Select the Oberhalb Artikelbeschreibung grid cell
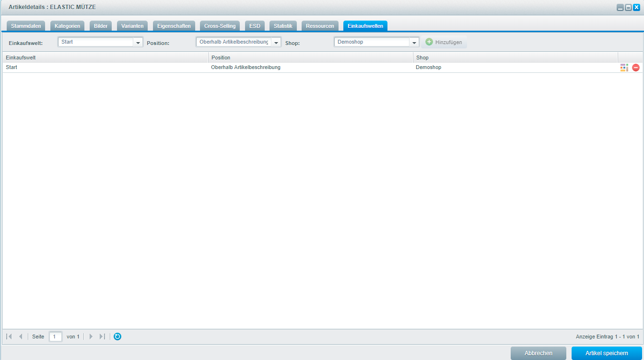The image size is (644, 360). tap(311, 68)
